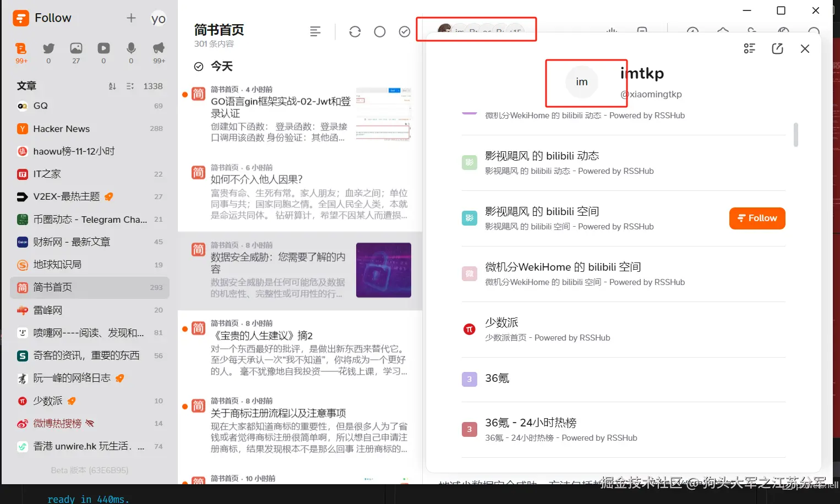Image resolution: width=840 pixels, height=504 pixels.
Task: Click the GO语言gin article thumbnail
Action: 384,114
